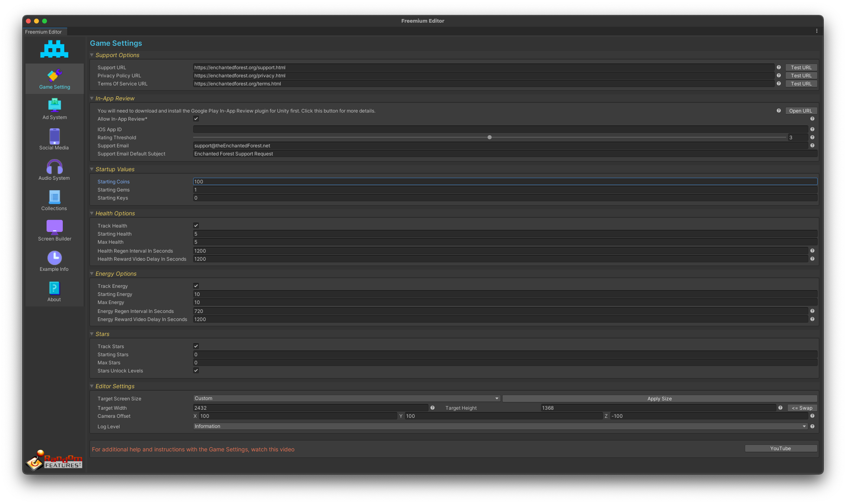The height and width of the screenshot is (504, 846).
Task: Open the Target Screen Size dropdown
Action: pos(346,398)
